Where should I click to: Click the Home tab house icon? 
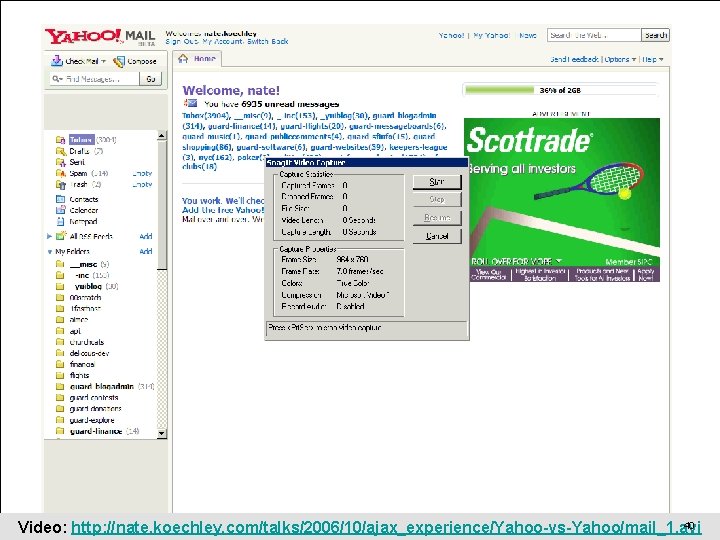click(183, 58)
